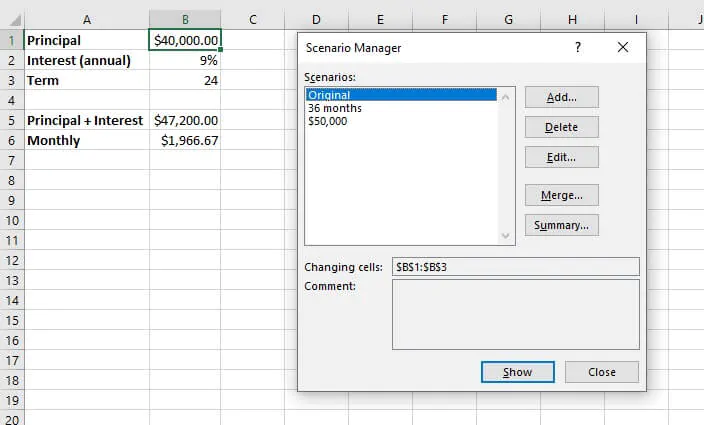Select column I header
Image resolution: width=704 pixels, height=425 pixels.
636,19
